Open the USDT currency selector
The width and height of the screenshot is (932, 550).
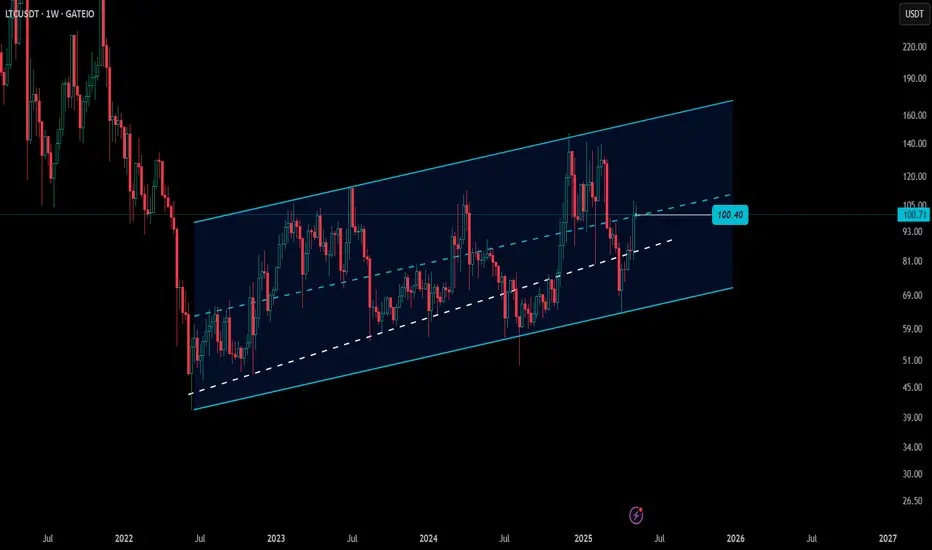coord(914,14)
